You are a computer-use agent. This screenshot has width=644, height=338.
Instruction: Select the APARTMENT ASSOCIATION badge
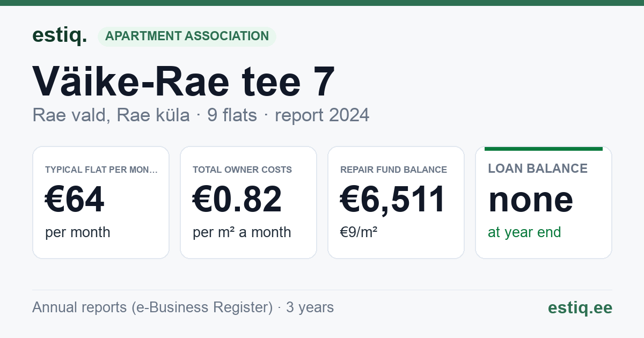(187, 36)
